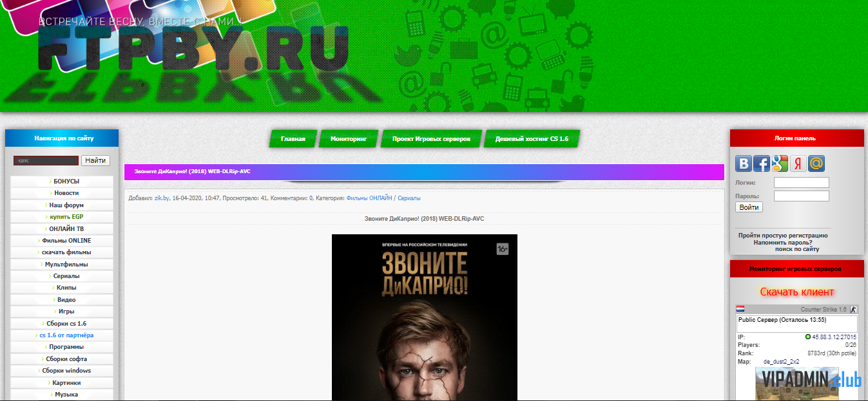Image resolution: width=868 pixels, height=401 pixels.
Task: Open the Мониторинг menu button
Action: (348, 138)
